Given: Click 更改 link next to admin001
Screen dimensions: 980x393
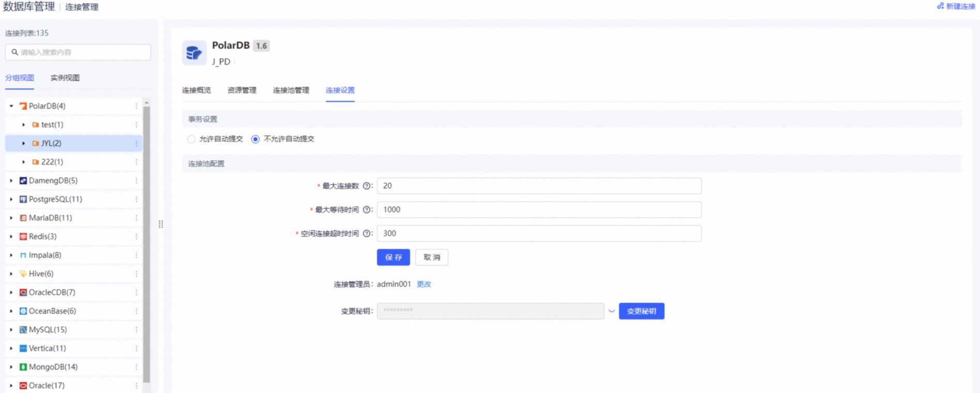Looking at the screenshot, I should tap(424, 284).
